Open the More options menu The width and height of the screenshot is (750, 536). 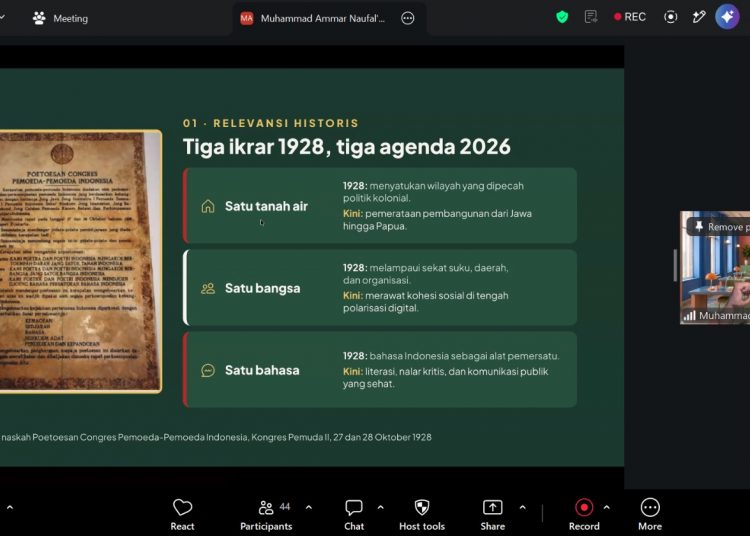tap(650, 514)
